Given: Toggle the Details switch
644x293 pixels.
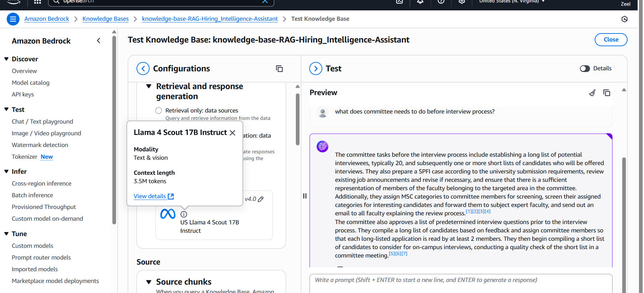Looking at the screenshot, I should click(x=585, y=69).
